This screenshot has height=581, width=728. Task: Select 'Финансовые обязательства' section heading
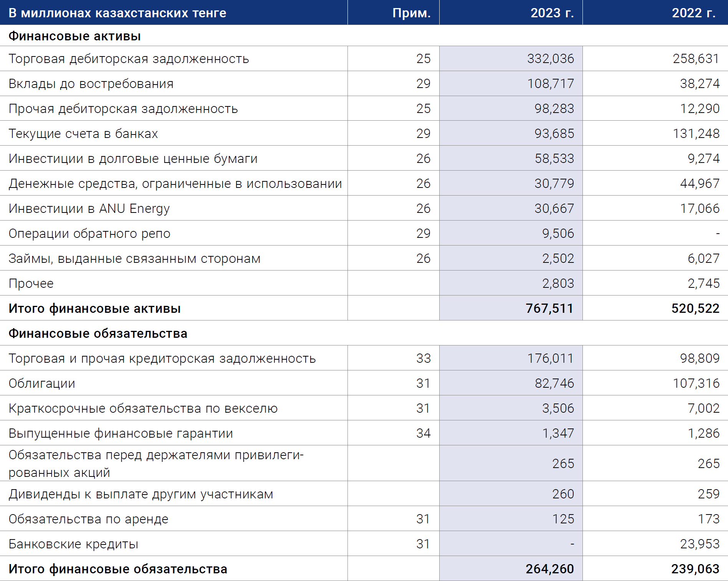[98, 334]
